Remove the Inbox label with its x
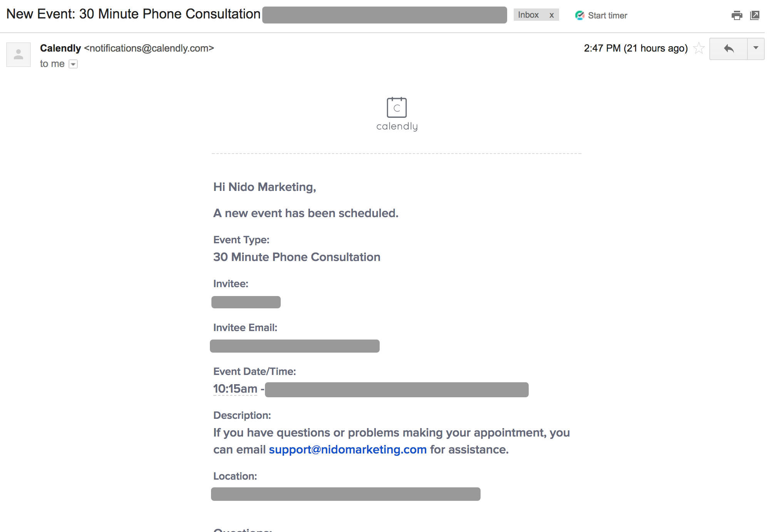 pyautogui.click(x=551, y=15)
